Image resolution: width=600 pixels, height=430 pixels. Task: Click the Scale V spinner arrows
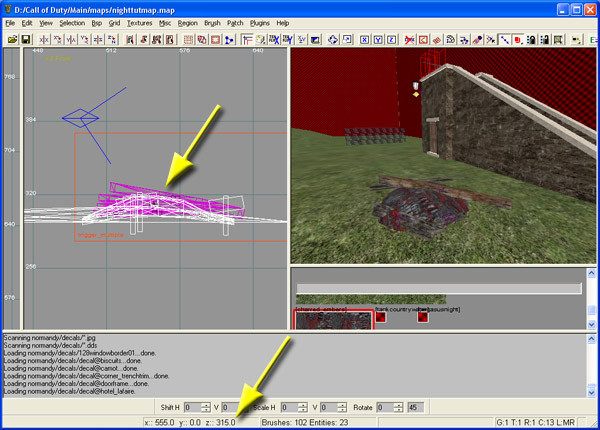click(x=342, y=407)
